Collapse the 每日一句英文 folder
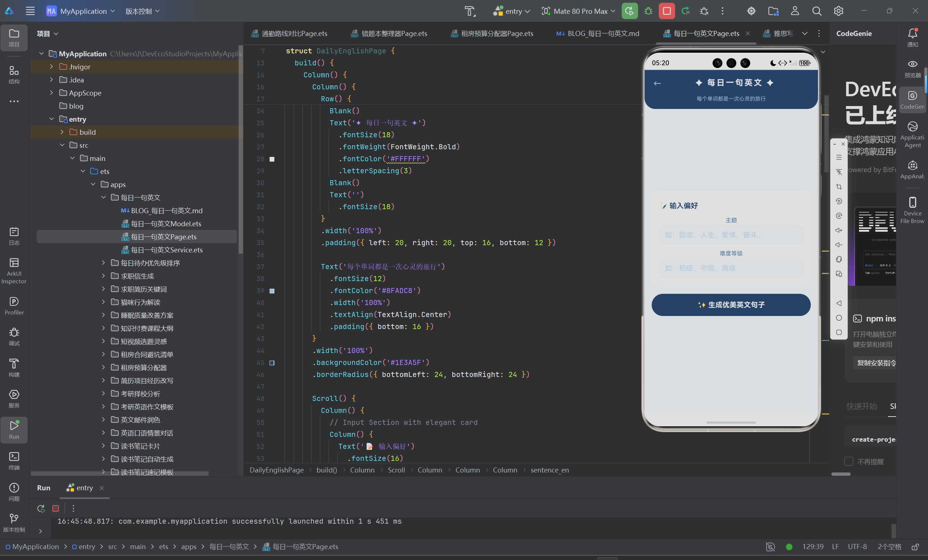The image size is (928, 560). 103,197
